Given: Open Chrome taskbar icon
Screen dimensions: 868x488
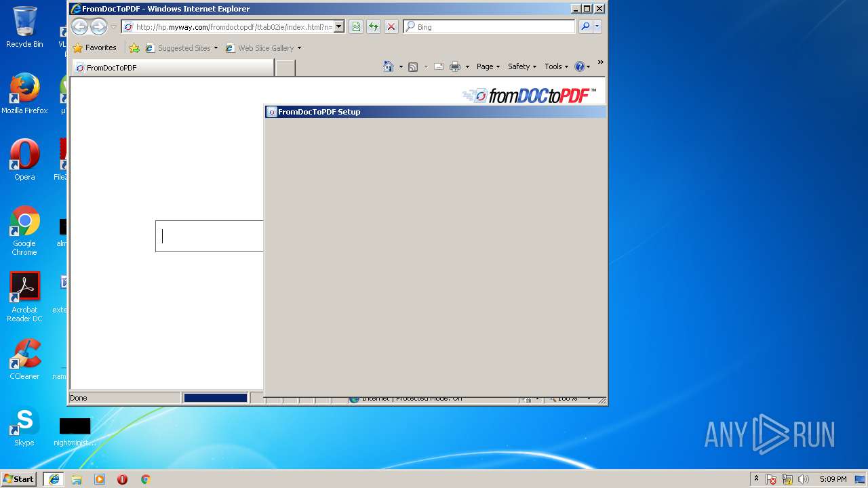Looking at the screenshot, I should pos(145,479).
